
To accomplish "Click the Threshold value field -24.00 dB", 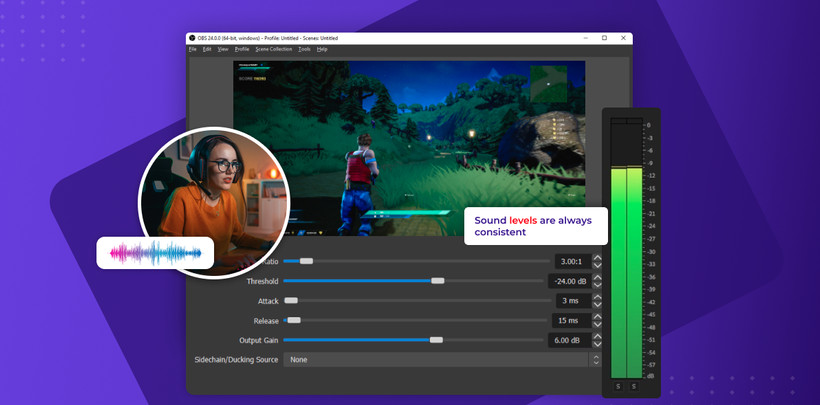I will click(570, 281).
